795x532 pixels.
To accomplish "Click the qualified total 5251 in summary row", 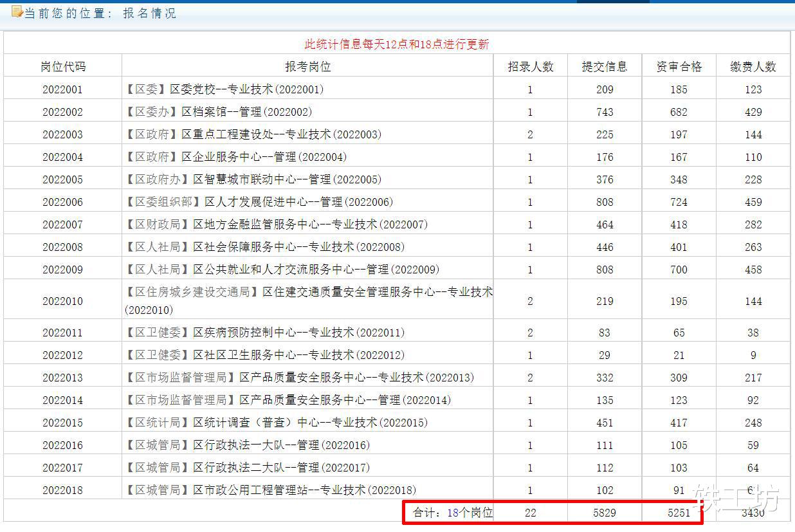I will [x=679, y=511].
